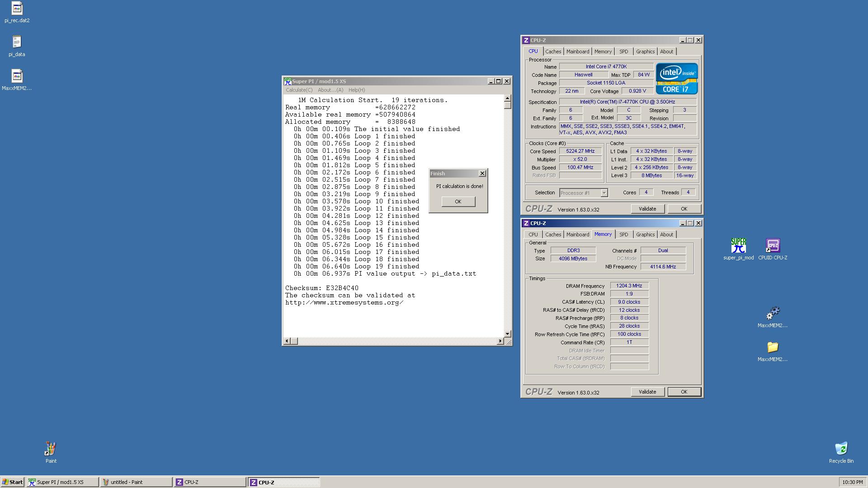Close the Finish dialog with X
This screenshot has width=868, height=488.
[x=482, y=174]
